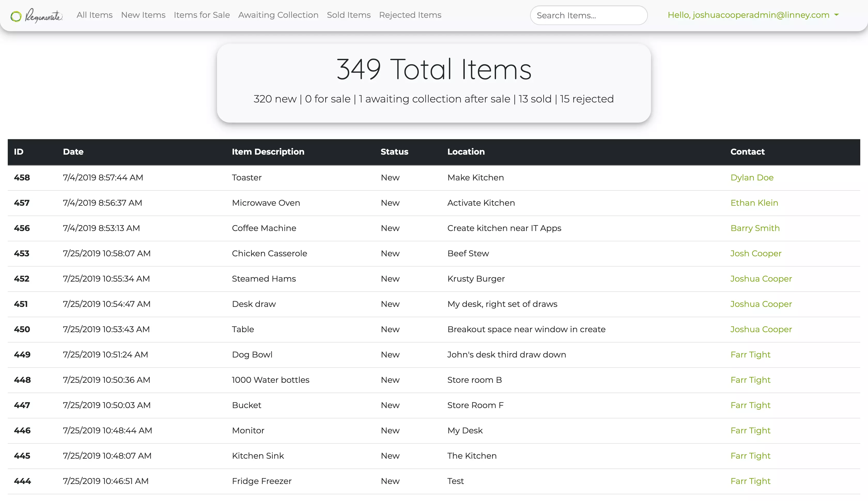Sort items by Status column header
868x501 pixels.
394,152
